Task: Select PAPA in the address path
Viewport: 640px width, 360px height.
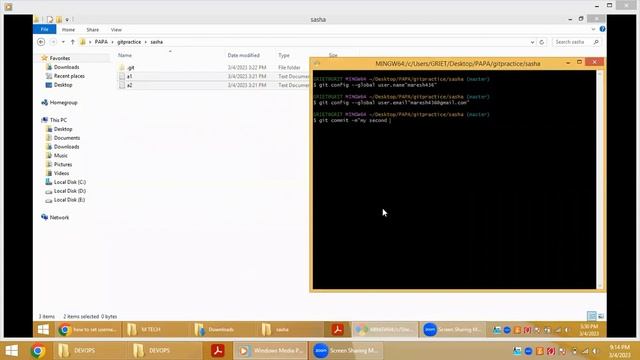Action: pos(101,42)
